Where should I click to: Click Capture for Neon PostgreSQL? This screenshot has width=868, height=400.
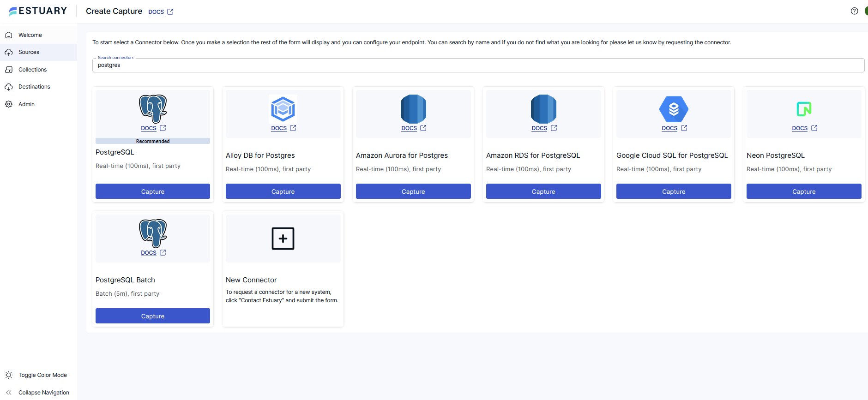(804, 191)
